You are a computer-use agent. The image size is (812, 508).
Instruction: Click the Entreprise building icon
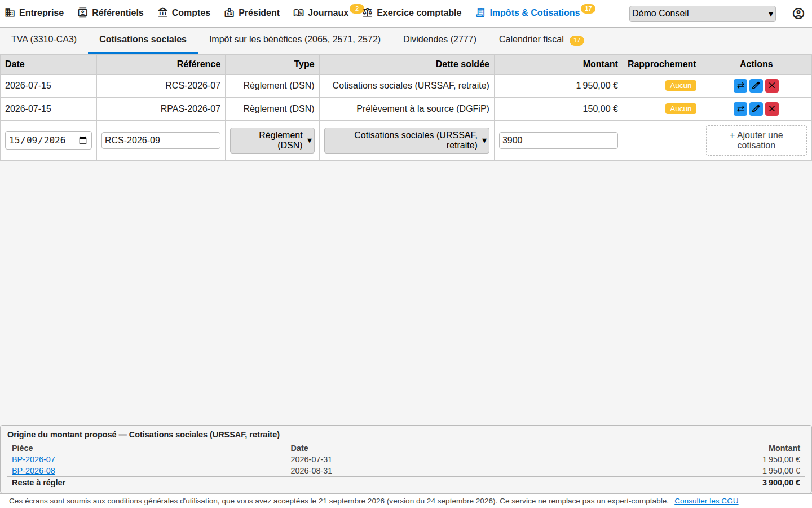(10, 12)
